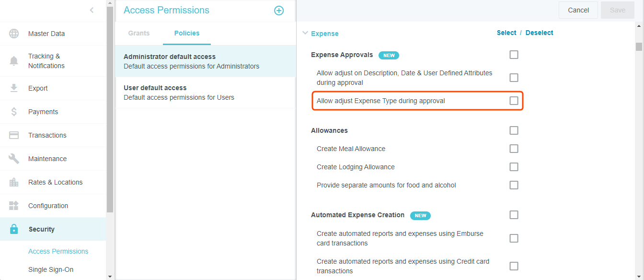Select the Policies tab
This screenshot has width=644, height=280.
(187, 33)
